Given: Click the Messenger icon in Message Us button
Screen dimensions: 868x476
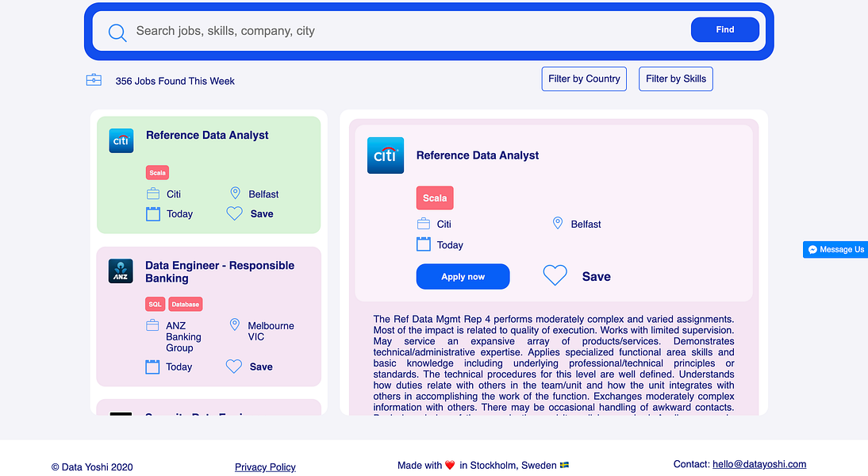Looking at the screenshot, I should click(812, 250).
